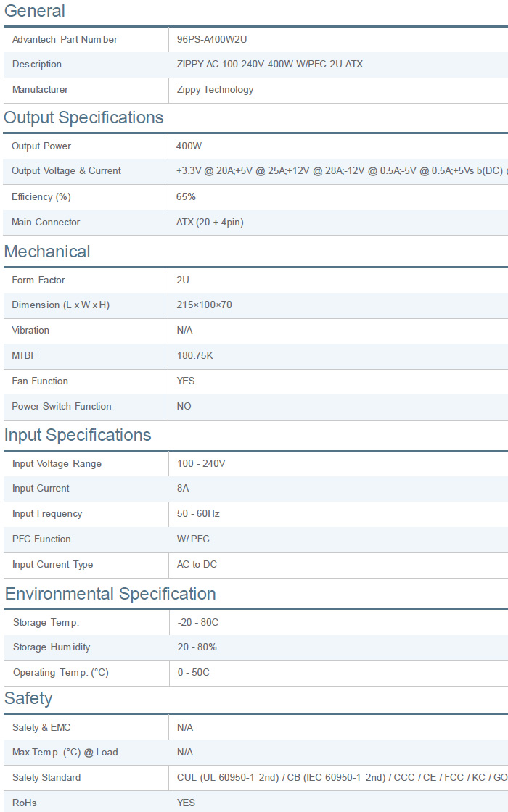Image resolution: width=508 pixels, height=812 pixels.
Task: Click the 50 - 60Hz input frequency value
Action: (x=198, y=514)
